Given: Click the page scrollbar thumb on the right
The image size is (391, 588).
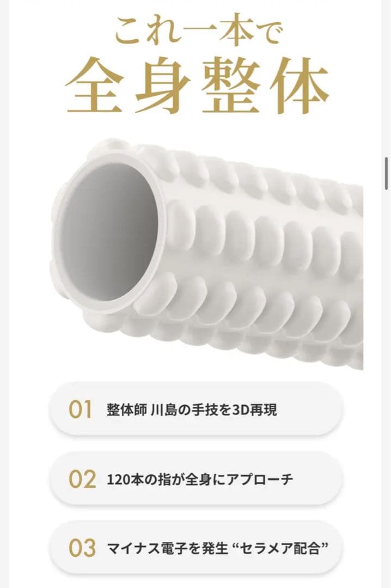Looking at the screenshot, I should [x=386, y=174].
